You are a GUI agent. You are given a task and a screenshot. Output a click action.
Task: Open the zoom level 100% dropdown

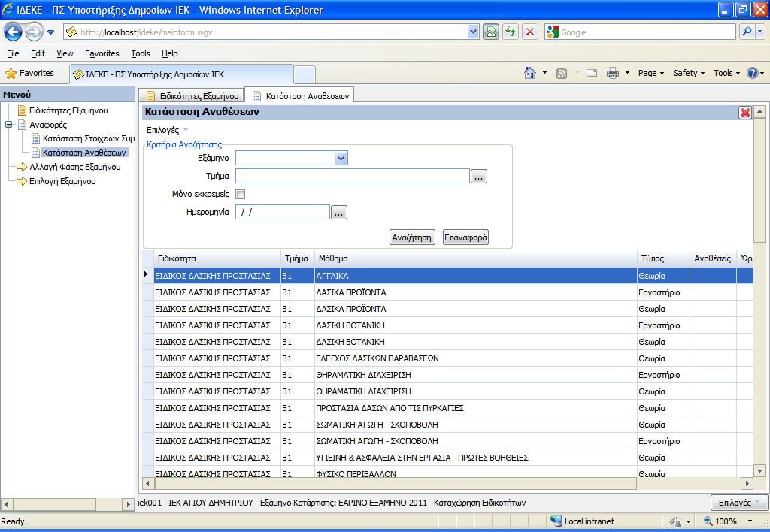tap(750, 521)
